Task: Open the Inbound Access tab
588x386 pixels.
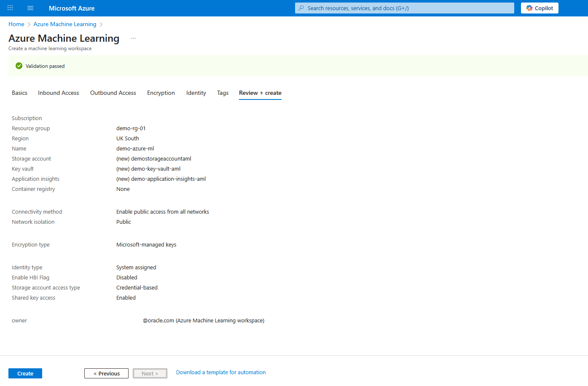Action: pyautogui.click(x=58, y=93)
